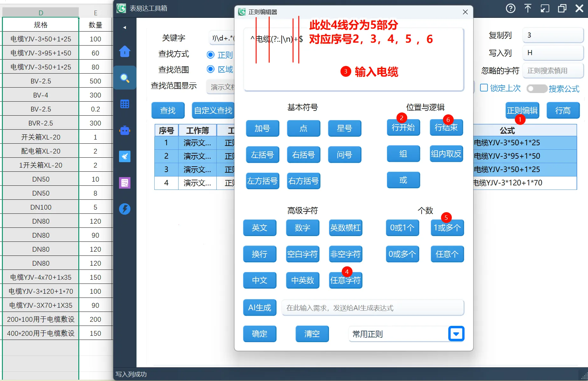
Task: Insert the 空白字符 class
Action: (x=303, y=254)
